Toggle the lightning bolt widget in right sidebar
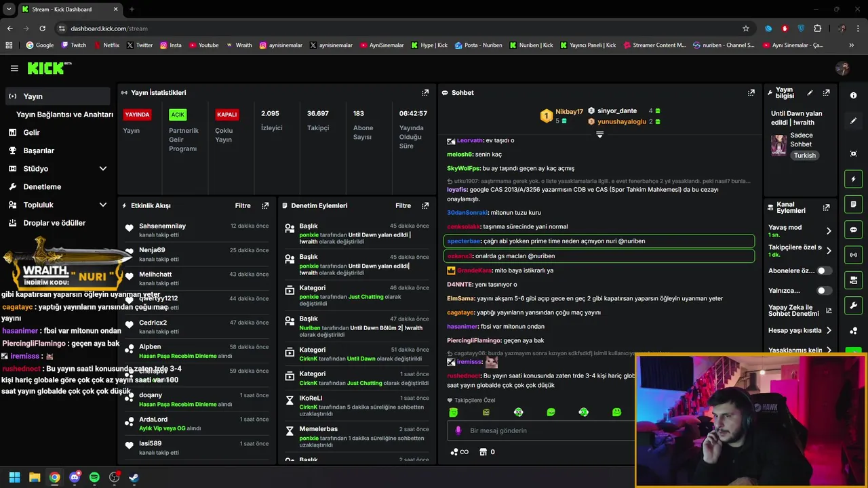This screenshot has height=488, width=868. coord(853,179)
